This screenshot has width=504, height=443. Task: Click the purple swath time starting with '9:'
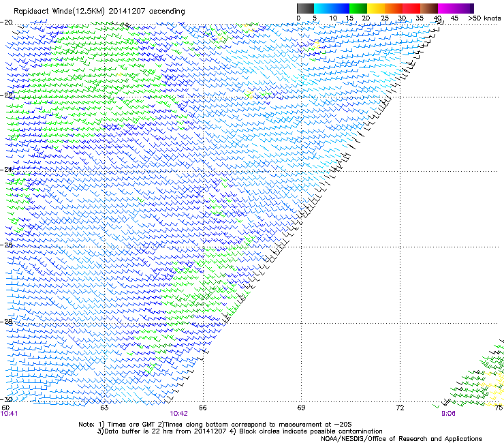coord(448,414)
